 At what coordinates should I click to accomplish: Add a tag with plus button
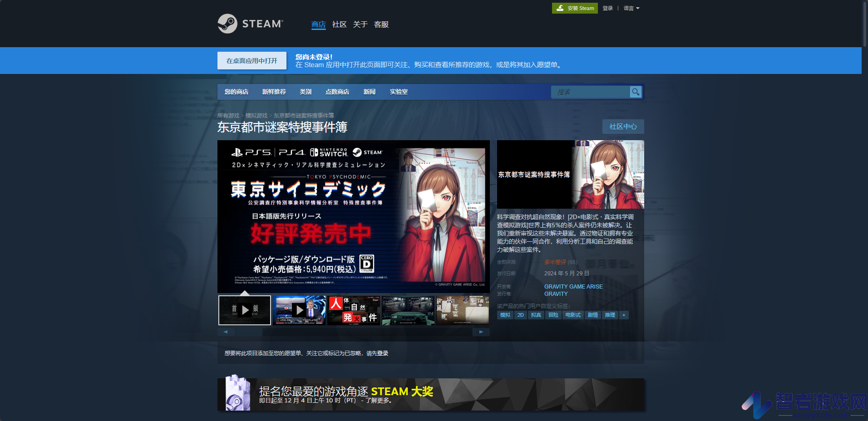624,315
